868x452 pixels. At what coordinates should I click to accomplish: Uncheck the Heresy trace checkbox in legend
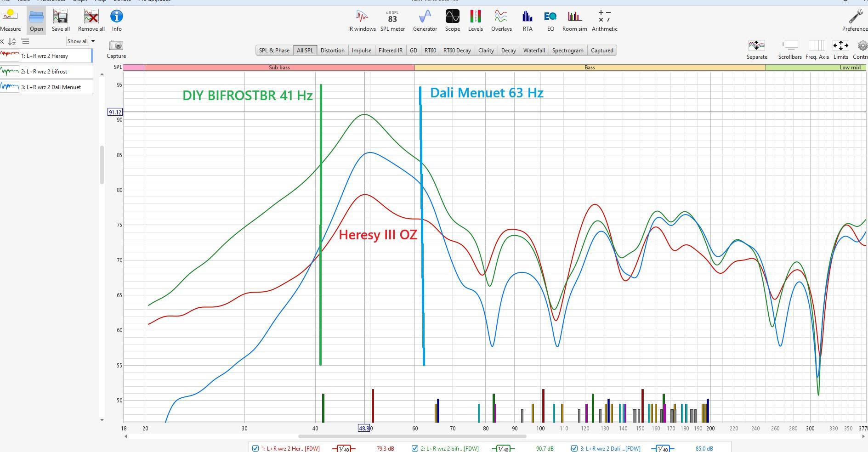(x=255, y=448)
